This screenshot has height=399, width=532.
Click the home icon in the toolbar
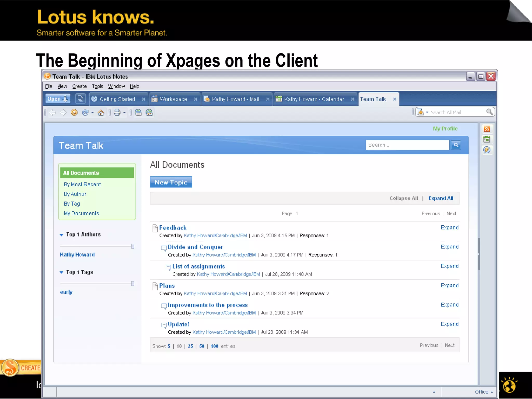[101, 113]
